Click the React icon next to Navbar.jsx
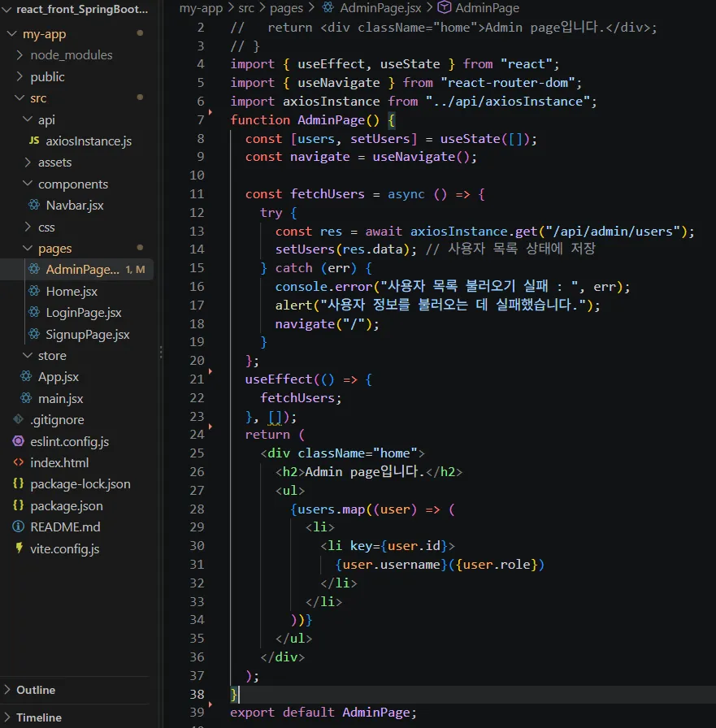 click(34, 205)
